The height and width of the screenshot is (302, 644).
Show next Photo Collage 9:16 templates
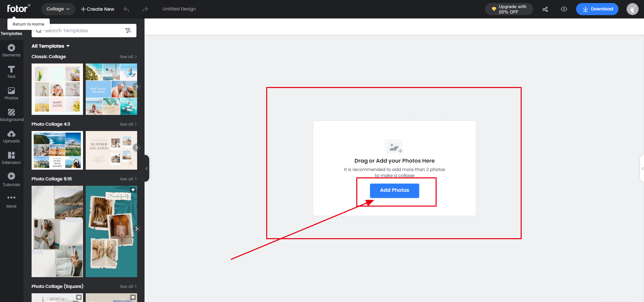(136, 229)
